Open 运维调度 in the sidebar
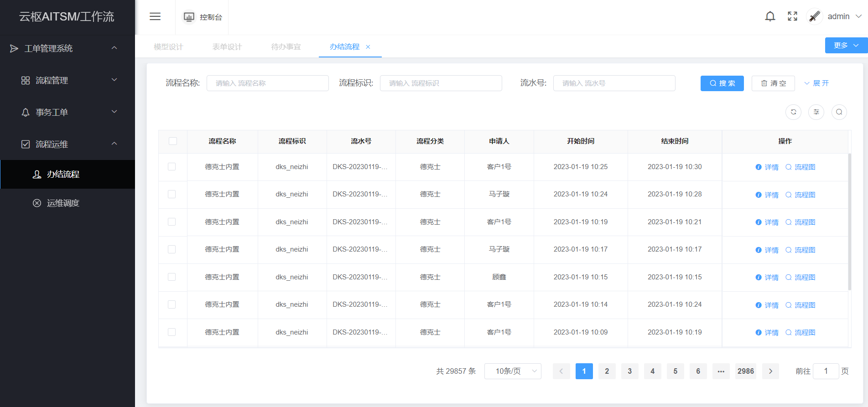Screen dimensions: 868x407 68,203
